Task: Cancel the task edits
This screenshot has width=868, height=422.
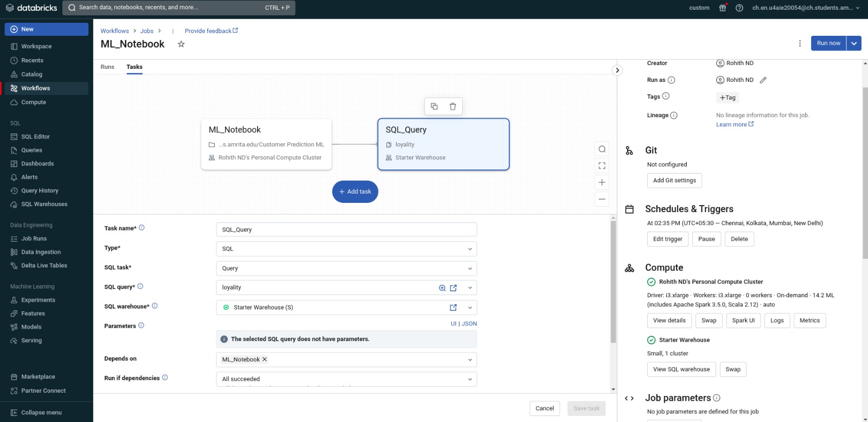Action: point(545,408)
